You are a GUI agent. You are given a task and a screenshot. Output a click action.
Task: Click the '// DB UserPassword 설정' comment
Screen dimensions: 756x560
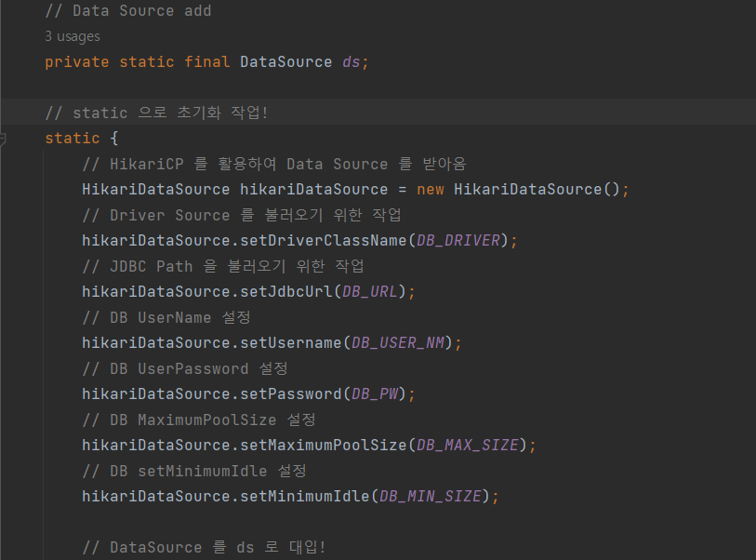click(185, 368)
